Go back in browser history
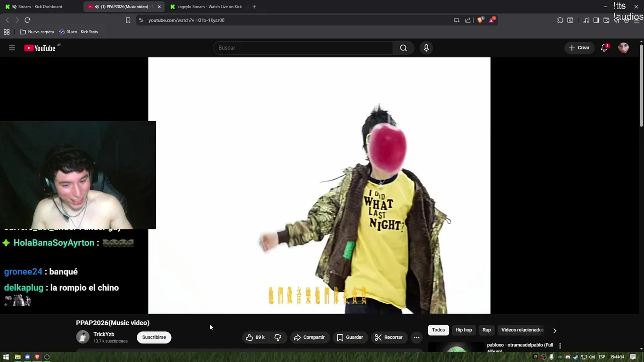The width and height of the screenshot is (644, 362). (x=7, y=20)
